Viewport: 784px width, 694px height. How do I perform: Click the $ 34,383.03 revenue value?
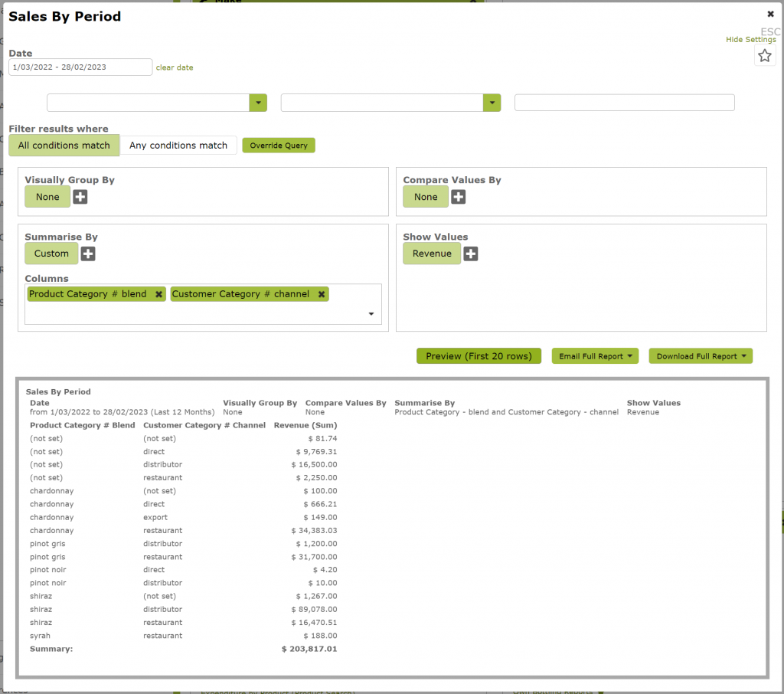(x=315, y=530)
